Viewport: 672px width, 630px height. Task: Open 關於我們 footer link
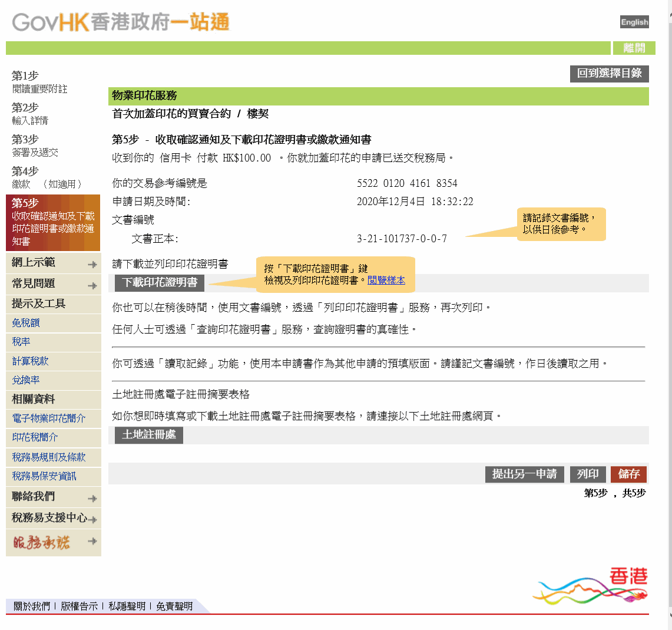click(x=32, y=606)
